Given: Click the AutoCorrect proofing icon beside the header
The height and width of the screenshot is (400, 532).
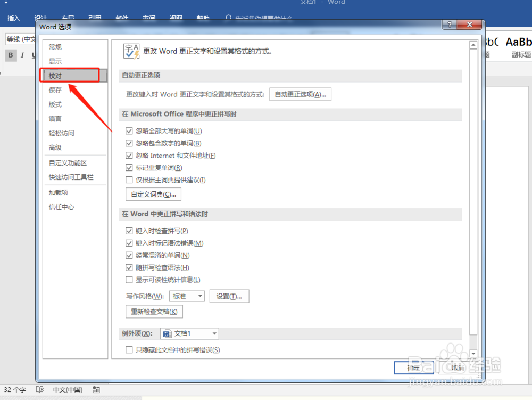Looking at the screenshot, I should [x=131, y=51].
